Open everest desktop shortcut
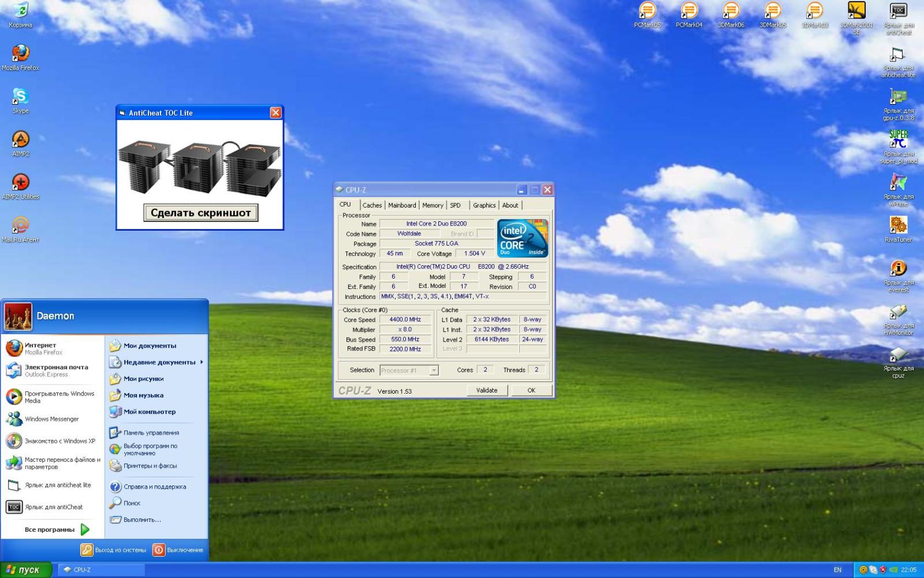Screen dimensions: 924x578 click(898, 276)
